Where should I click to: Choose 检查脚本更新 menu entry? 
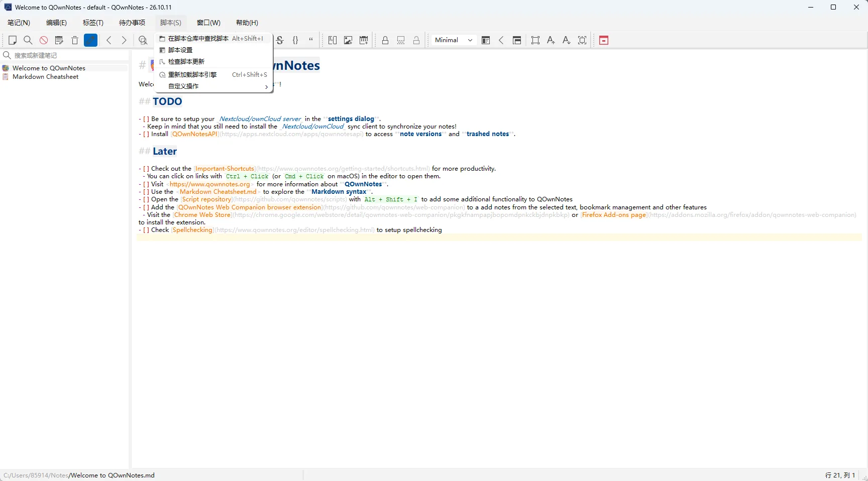214,62
